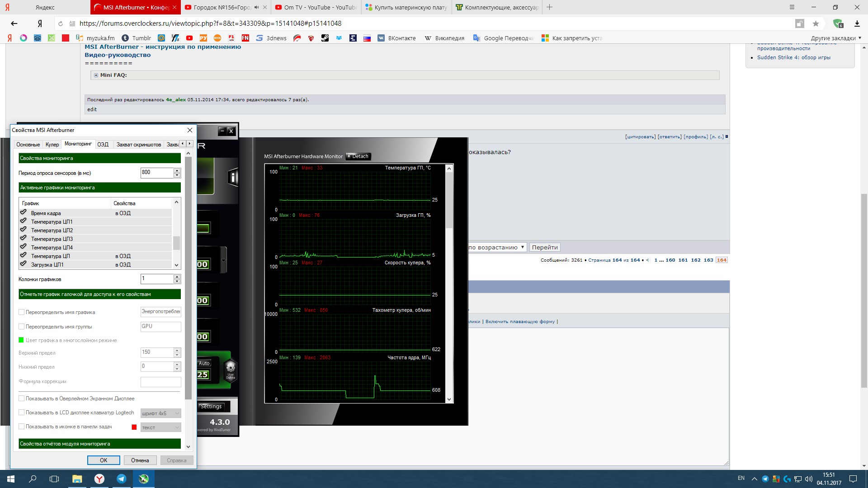Switch to the Кулер tab
The width and height of the screenshot is (868, 488).
pyautogui.click(x=52, y=145)
